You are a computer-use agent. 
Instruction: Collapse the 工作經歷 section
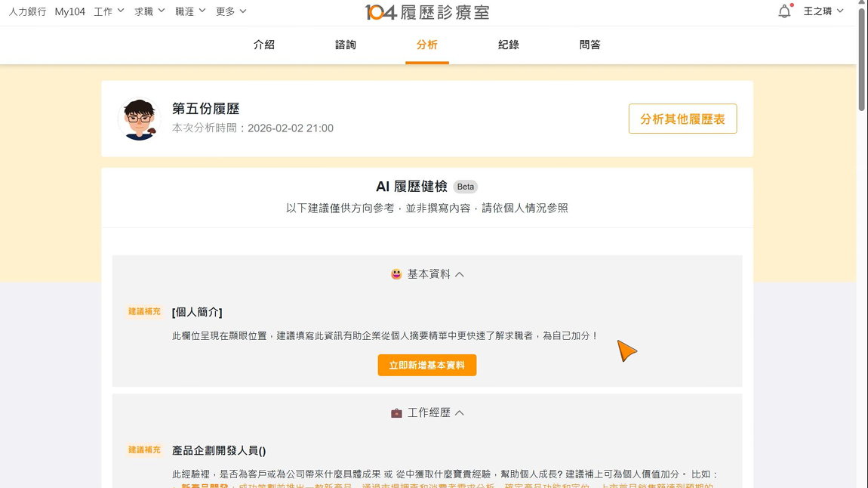point(460,413)
